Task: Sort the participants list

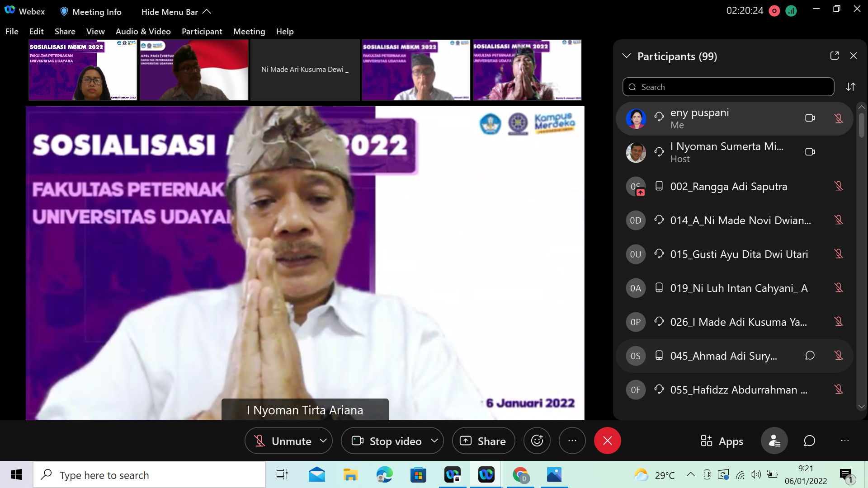Action: click(851, 87)
